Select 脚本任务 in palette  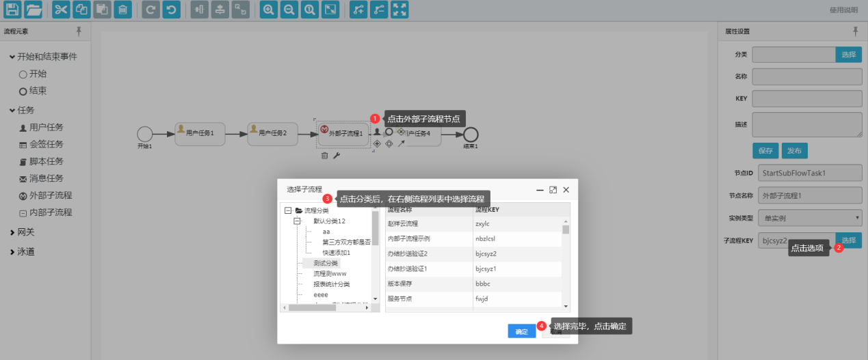[41, 161]
